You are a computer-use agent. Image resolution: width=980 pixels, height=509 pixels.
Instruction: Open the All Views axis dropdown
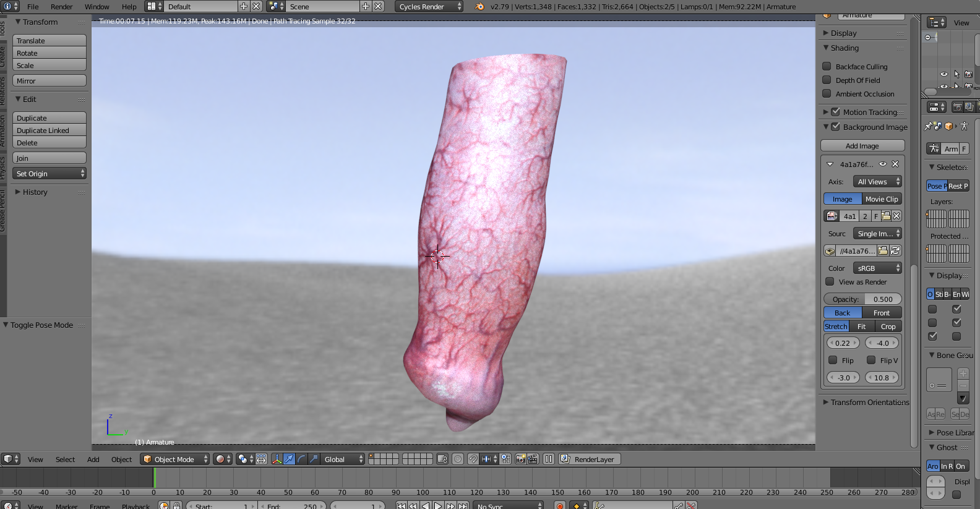click(877, 181)
